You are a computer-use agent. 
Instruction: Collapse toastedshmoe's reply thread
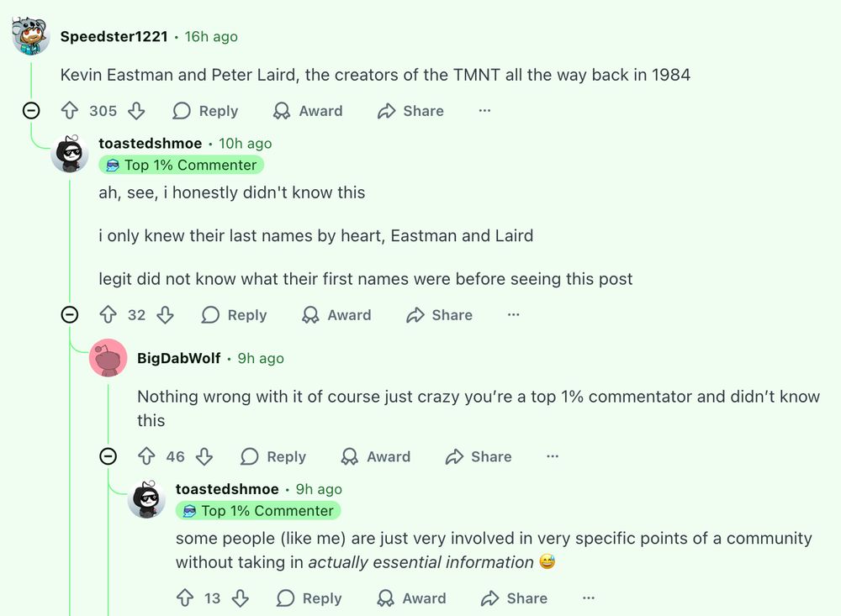[70, 315]
